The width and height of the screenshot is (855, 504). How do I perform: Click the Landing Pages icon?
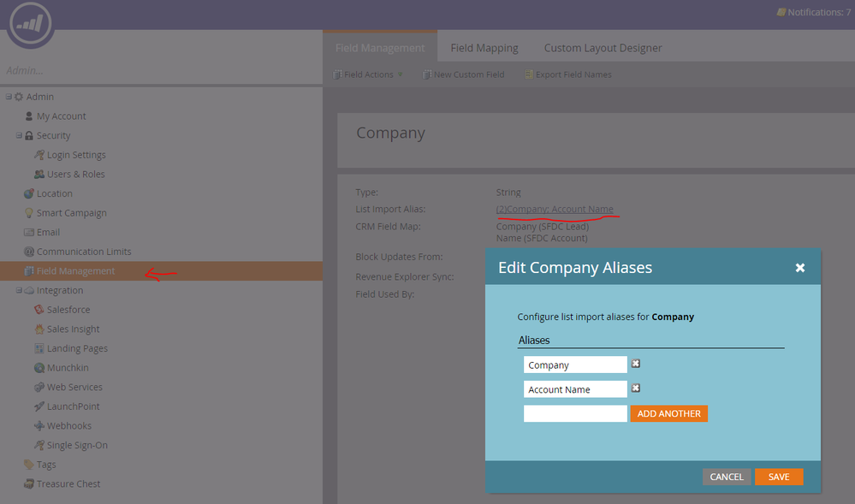point(39,348)
